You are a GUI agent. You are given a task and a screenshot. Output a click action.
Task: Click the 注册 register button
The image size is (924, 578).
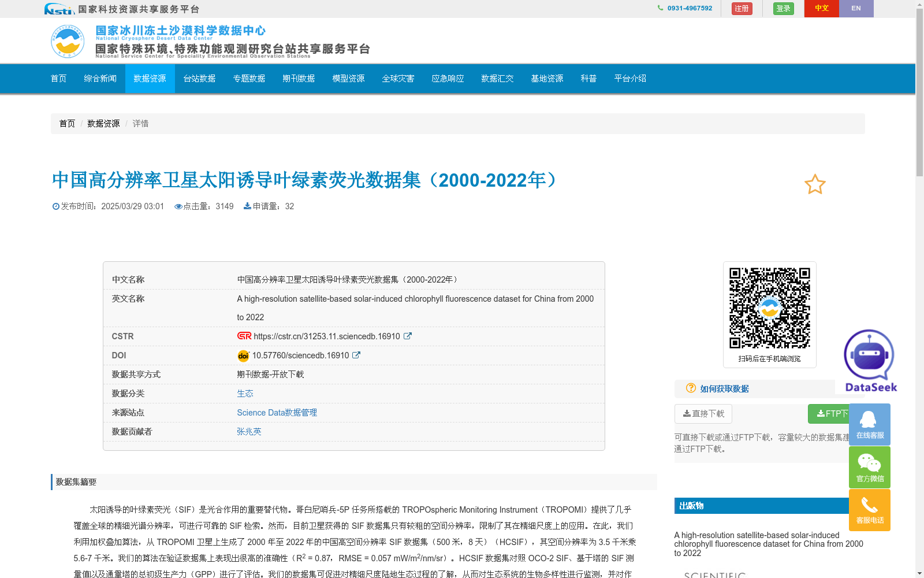click(742, 9)
